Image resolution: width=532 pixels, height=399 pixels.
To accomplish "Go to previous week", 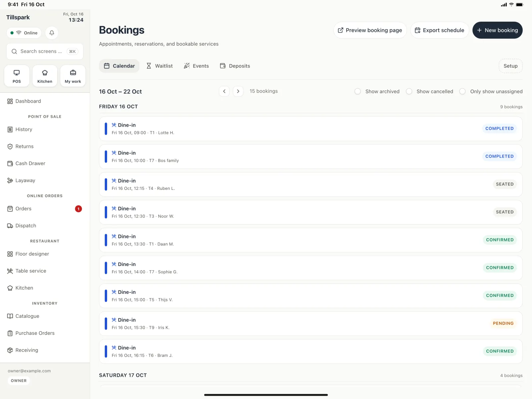I will 224,91.
